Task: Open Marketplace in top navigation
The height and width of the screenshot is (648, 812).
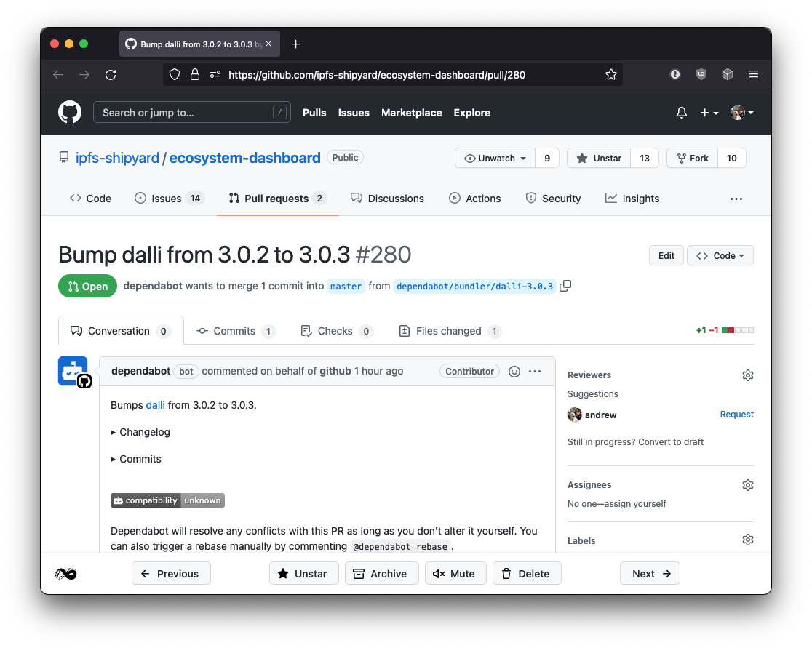Action: point(412,113)
